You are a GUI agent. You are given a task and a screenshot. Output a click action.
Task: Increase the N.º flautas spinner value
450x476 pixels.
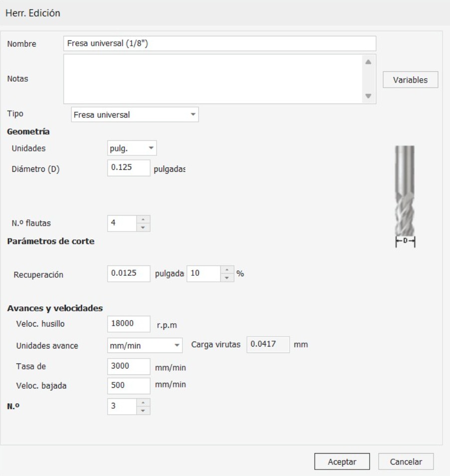pyautogui.click(x=143, y=220)
